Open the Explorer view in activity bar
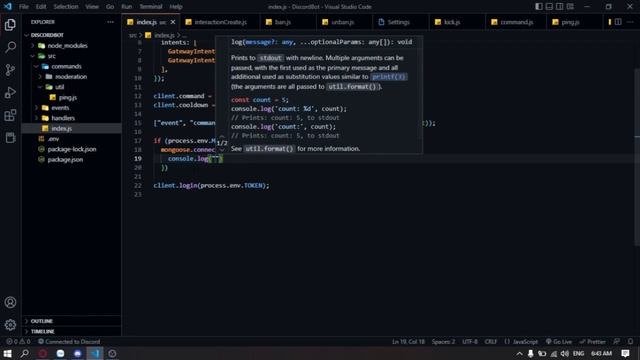Viewport: 640px width, 360px height. click(10, 24)
